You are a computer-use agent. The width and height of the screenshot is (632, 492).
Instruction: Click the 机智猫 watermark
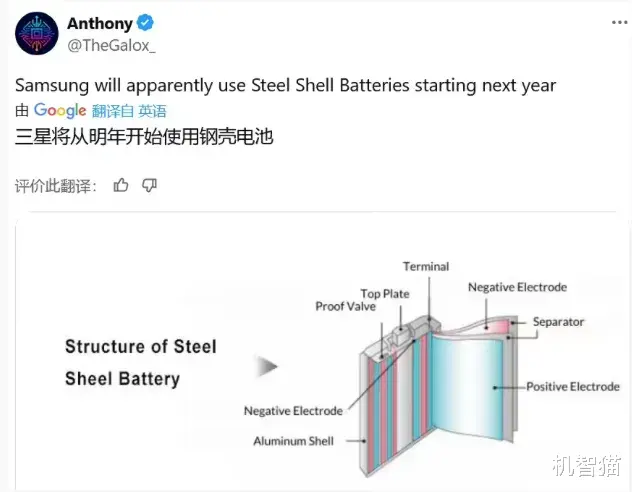coord(583,466)
